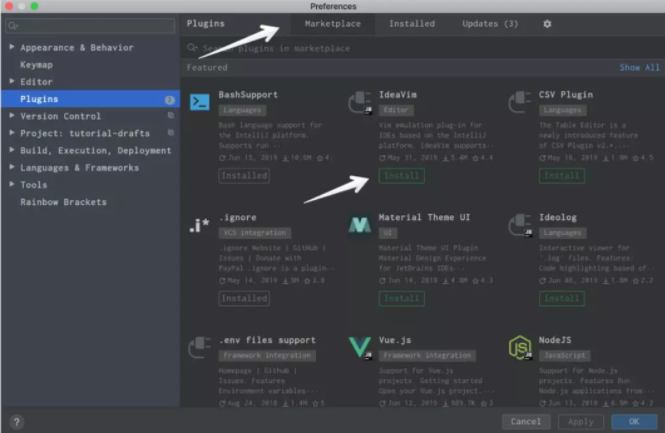The width and height of the screenshot is (665, 433).
Task: Expand the Tools section
Action: coord(12,184)
